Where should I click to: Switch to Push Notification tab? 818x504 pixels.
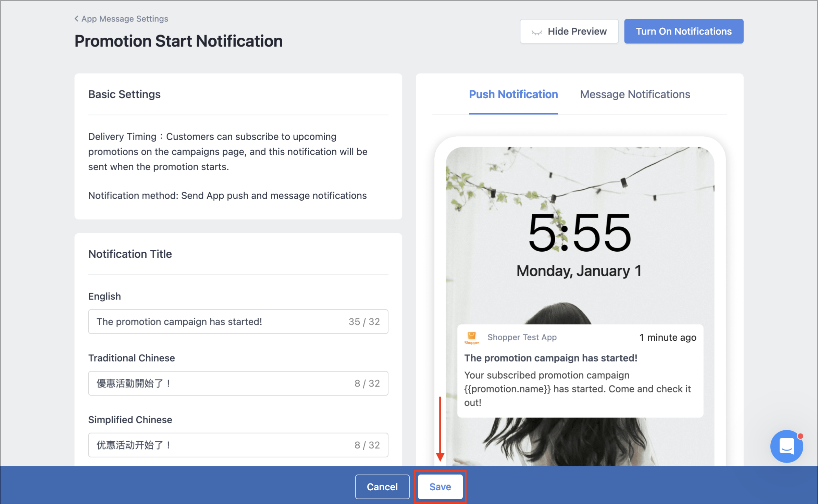pos(513,94)
